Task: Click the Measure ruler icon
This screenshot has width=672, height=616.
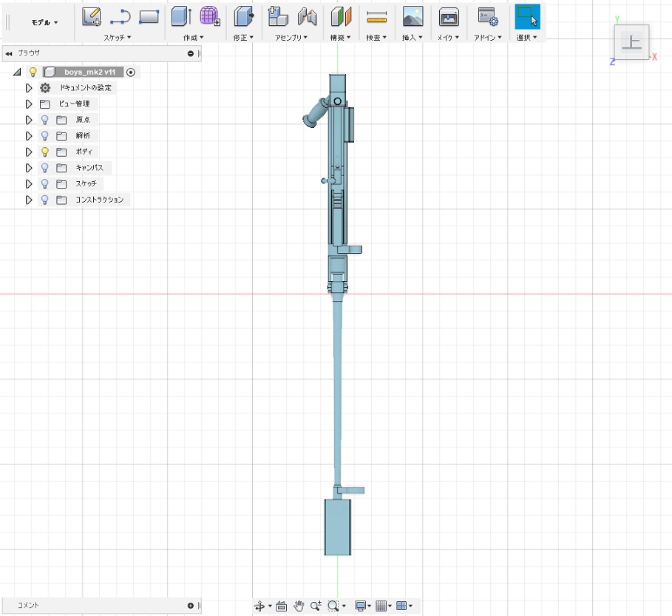Action: pos(377,16)
